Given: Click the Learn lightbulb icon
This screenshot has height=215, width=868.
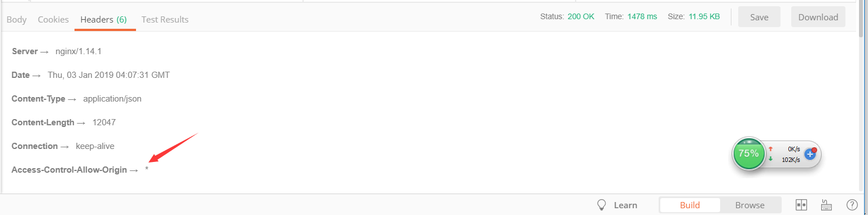Looking at the screenshot, I should click(x=602, y=205).
